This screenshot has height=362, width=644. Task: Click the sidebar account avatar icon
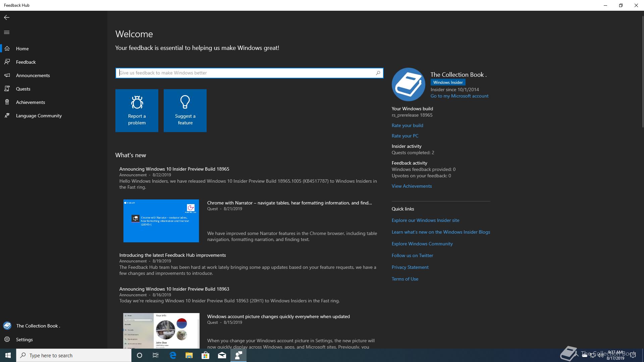pos(7,326)
